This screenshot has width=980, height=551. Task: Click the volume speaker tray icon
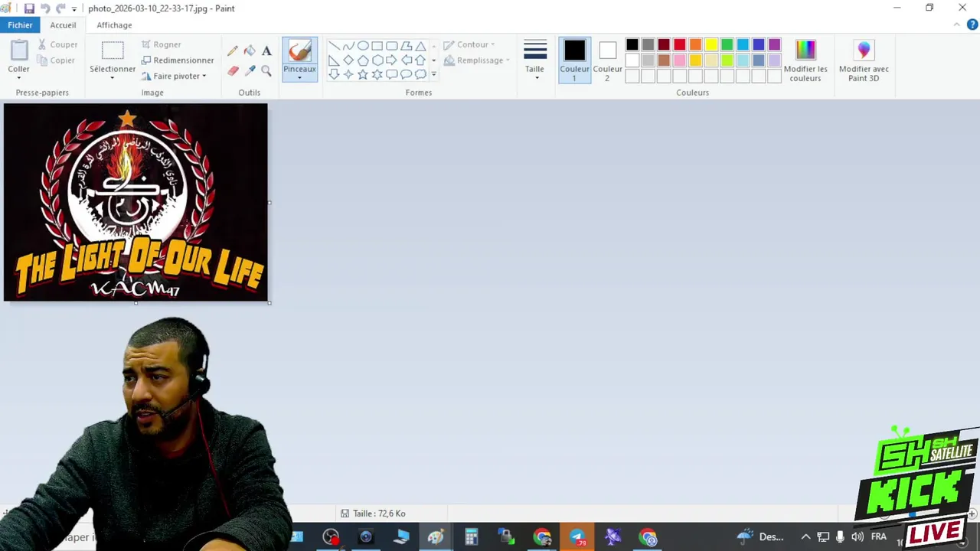pyautogui.click(x=857, y=537)
